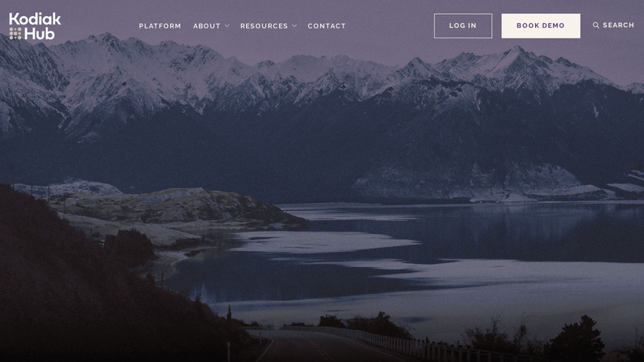Open the Search text link

tap(618, 25)
